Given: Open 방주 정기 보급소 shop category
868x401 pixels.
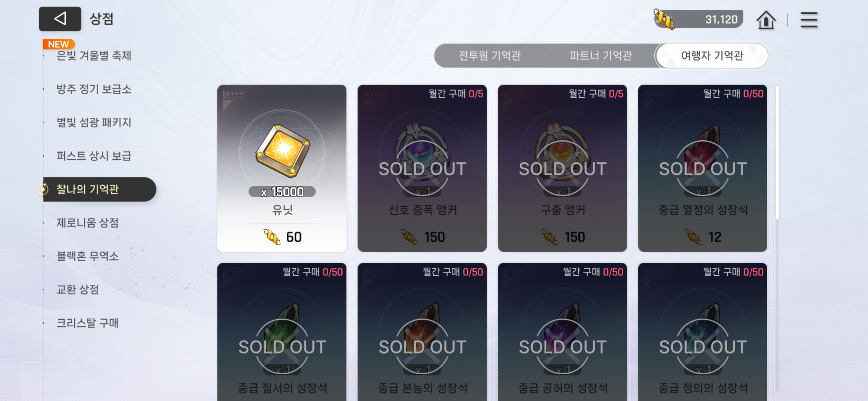Looking at the screenshot, I should (94, 89).
